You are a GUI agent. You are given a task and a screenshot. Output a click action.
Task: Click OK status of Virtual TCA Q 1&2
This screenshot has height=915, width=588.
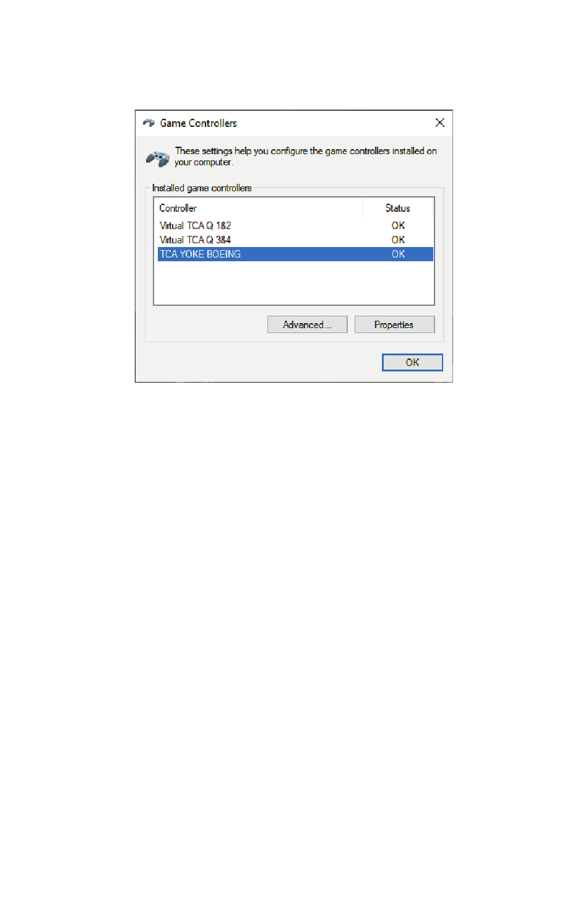[398, 225]
